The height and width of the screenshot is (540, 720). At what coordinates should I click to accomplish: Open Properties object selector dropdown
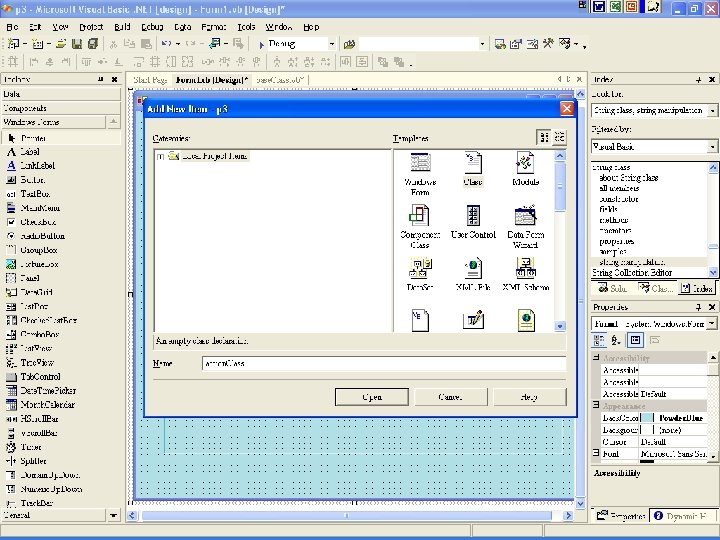pyautogui.click(x=711, y=323)
